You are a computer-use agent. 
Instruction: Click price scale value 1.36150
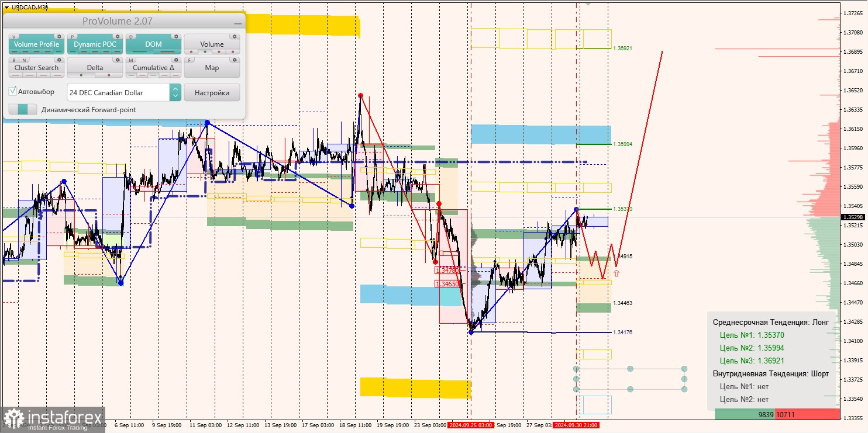point(853,129)
